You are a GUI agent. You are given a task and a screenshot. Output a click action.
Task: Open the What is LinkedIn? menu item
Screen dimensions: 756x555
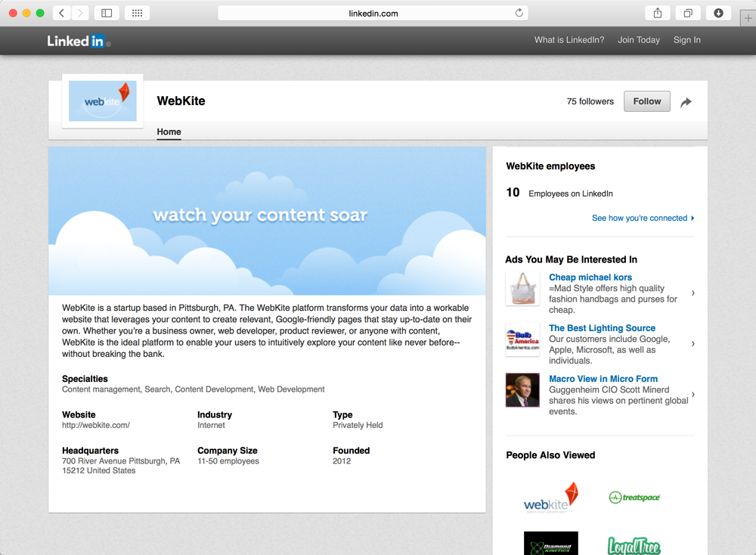[569, 40]
